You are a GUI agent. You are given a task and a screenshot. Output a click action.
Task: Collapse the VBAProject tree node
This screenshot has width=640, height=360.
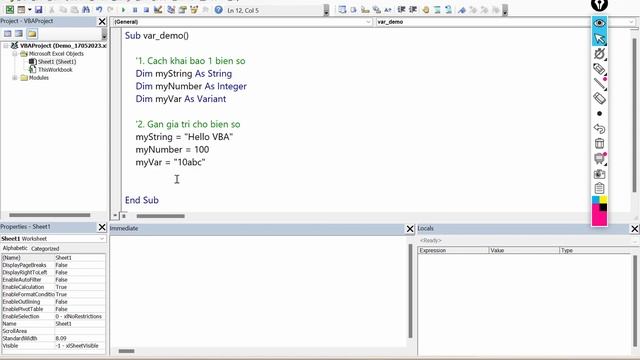(x=6, y=46)
